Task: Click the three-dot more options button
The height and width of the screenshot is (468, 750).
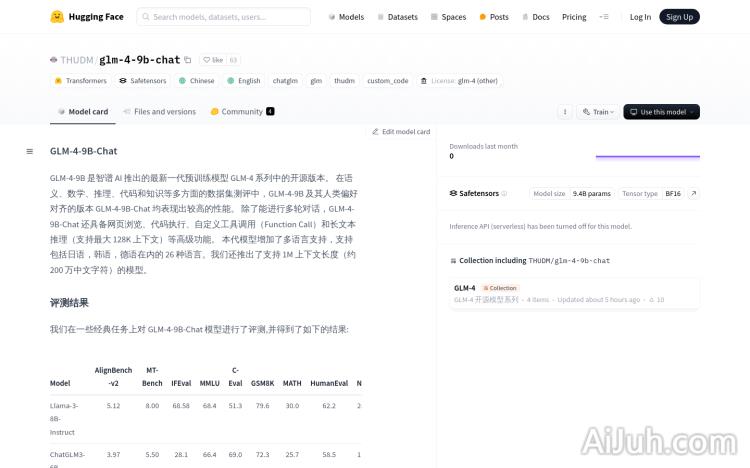Action: click(x=564, y=112)
